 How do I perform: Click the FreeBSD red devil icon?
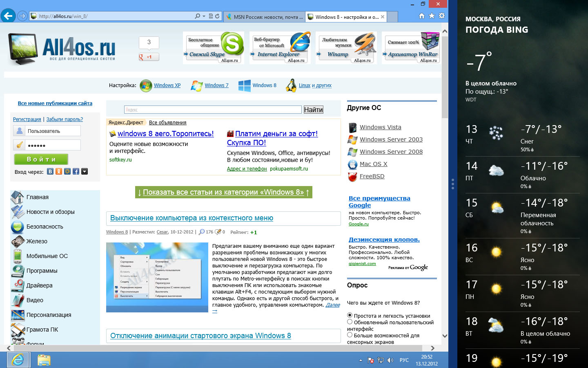tap(352, 177)
